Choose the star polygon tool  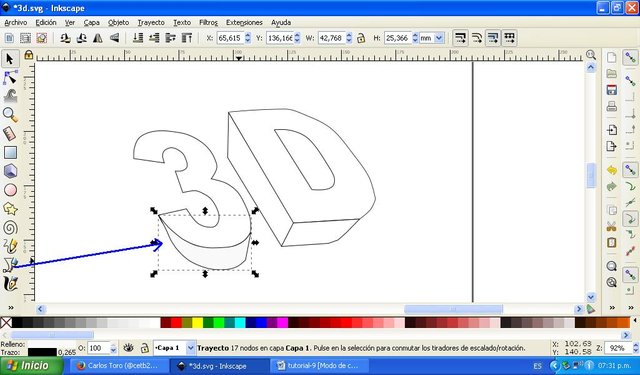[10, 209]
